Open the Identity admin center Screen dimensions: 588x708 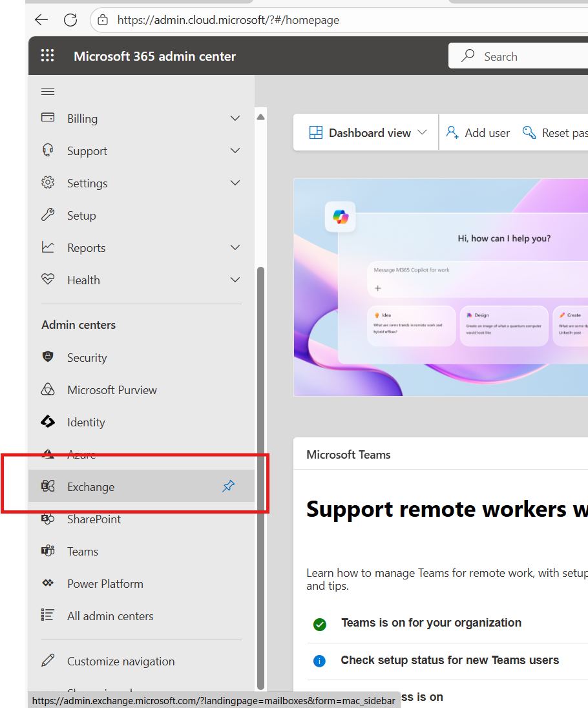click(x=86, y=422)
